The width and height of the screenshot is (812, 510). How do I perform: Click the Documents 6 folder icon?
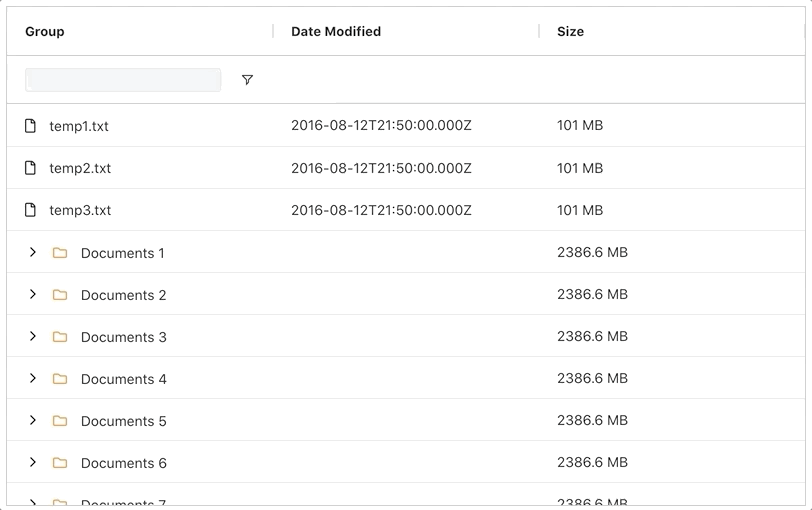click(x=60, y=462)
